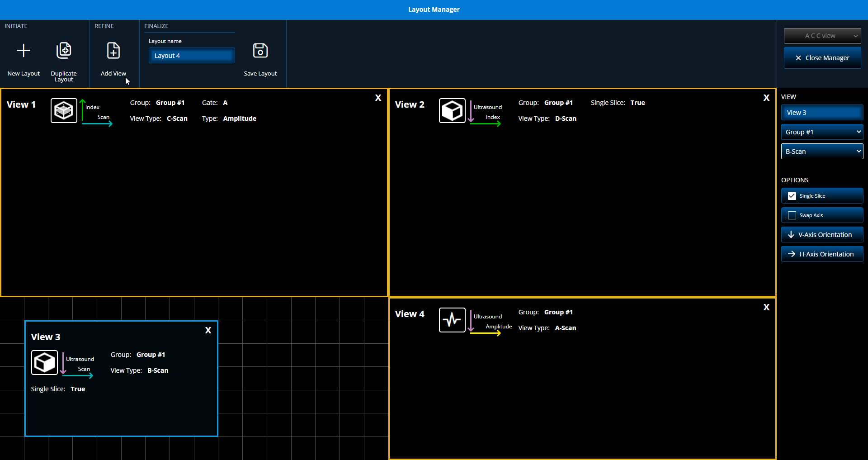Edit the Layout name field

click(192, 56)
